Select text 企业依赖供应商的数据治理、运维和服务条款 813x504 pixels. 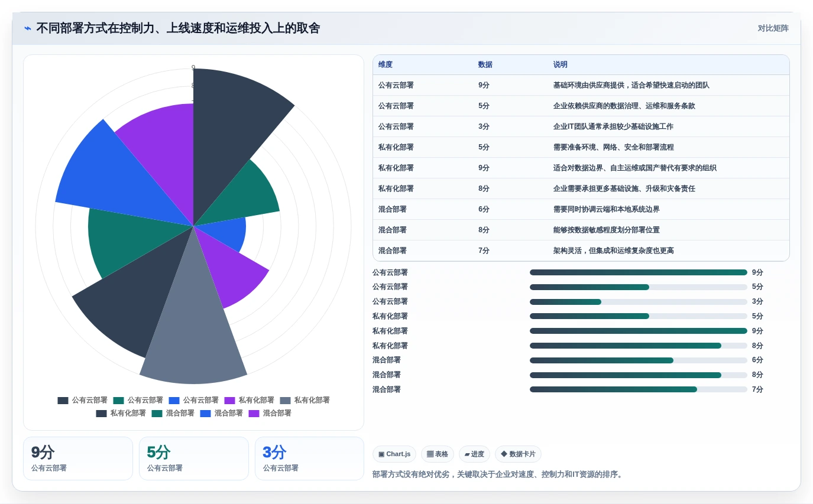[x=624, y=106]
